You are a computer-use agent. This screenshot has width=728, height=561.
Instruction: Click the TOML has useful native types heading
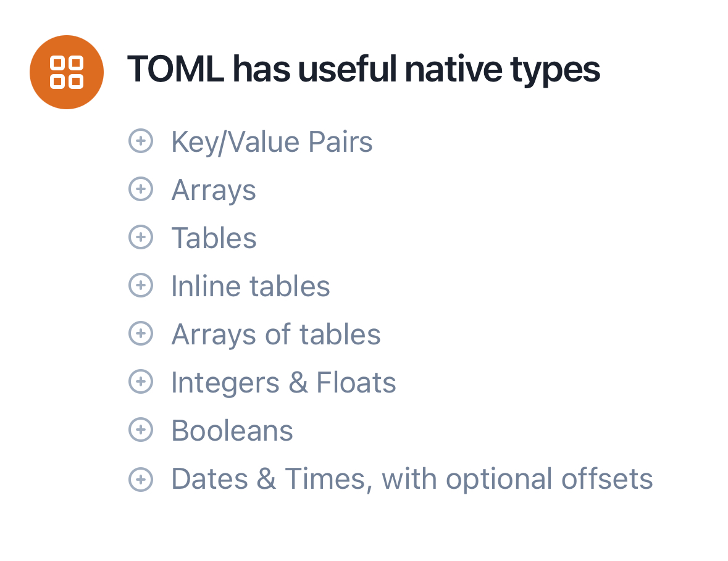[x=364, y=70]
